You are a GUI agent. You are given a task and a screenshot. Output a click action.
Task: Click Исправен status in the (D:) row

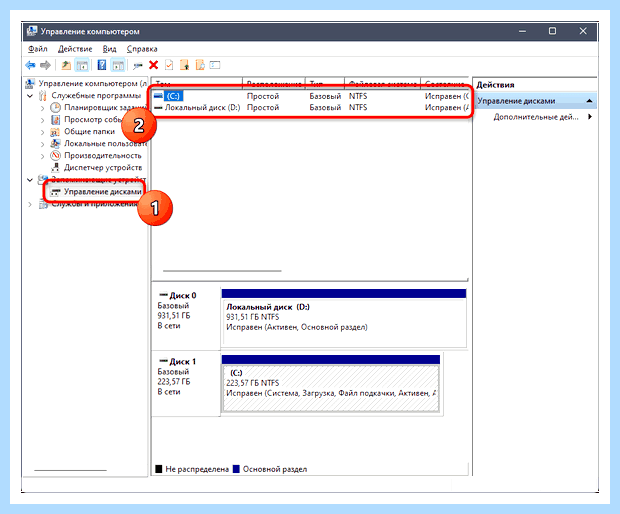pos(446,108)
